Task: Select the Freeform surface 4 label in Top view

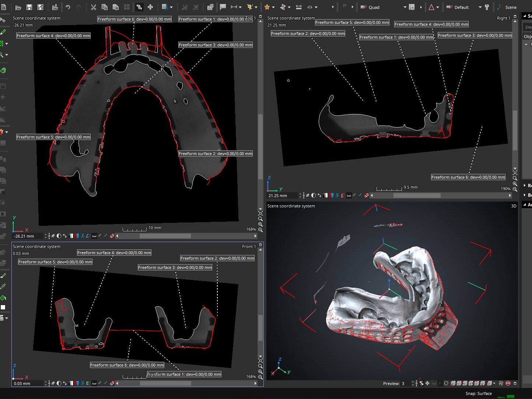Action: (53, 36)
